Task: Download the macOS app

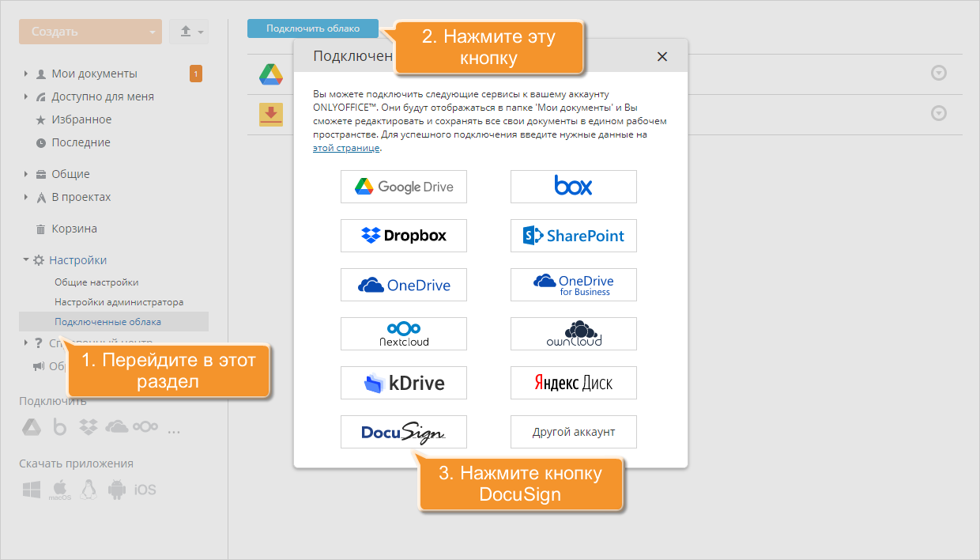Action: click(60, 490)
